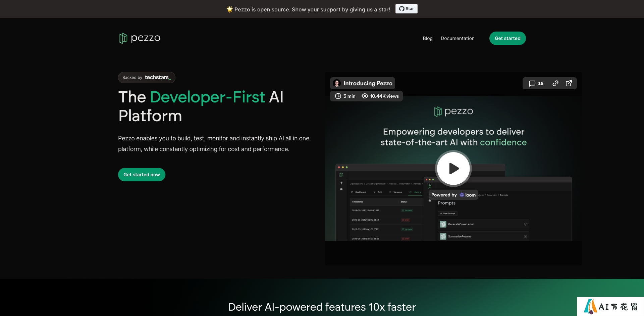Open the Documentation link

point(458,38)
